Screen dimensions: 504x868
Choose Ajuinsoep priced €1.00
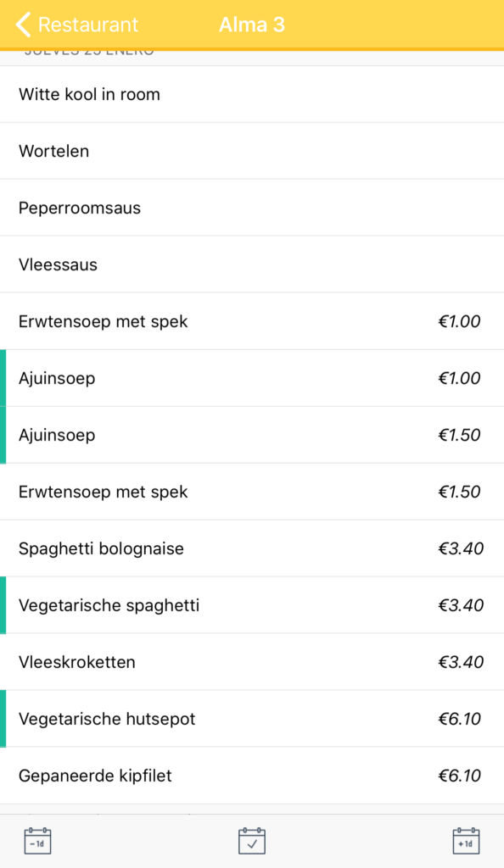tap(252, 379)
